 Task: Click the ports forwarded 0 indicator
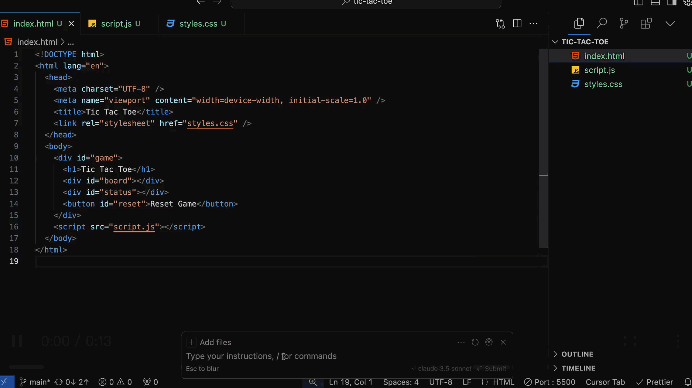point(150,382)
